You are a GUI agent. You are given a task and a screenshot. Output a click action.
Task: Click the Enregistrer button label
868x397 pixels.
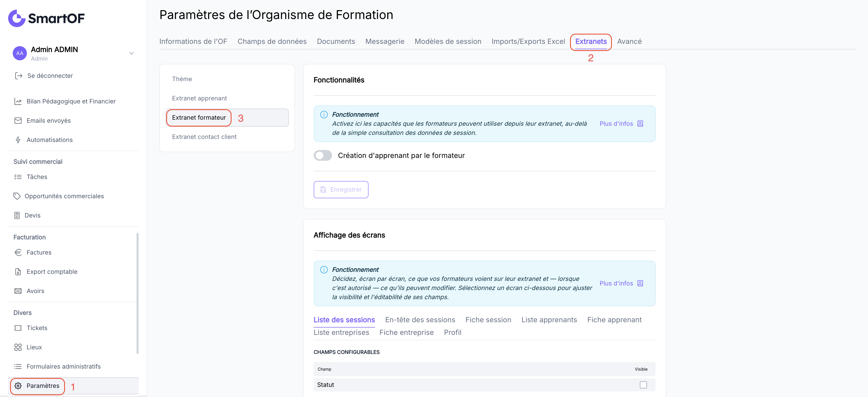(x=346, y=189)
